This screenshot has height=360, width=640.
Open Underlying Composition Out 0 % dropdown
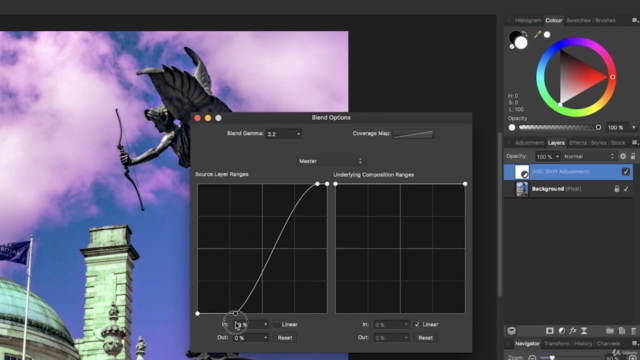[391, 338]
